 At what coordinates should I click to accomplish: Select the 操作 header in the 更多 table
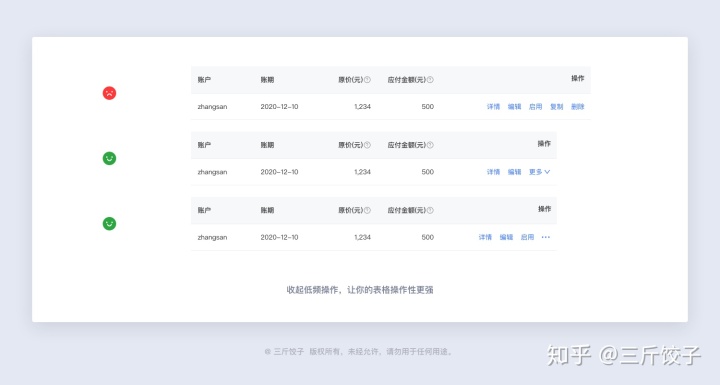(x=544, y=144)
